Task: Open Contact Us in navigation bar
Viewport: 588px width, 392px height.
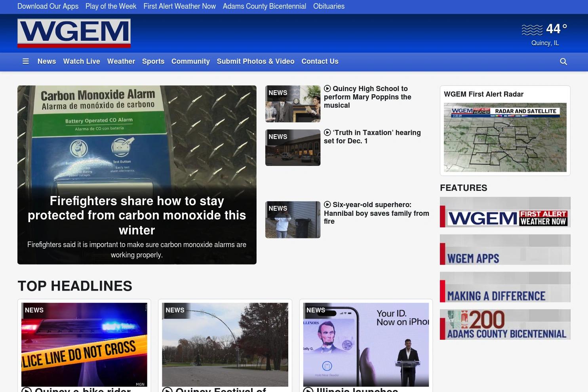Action: [320, 61]
